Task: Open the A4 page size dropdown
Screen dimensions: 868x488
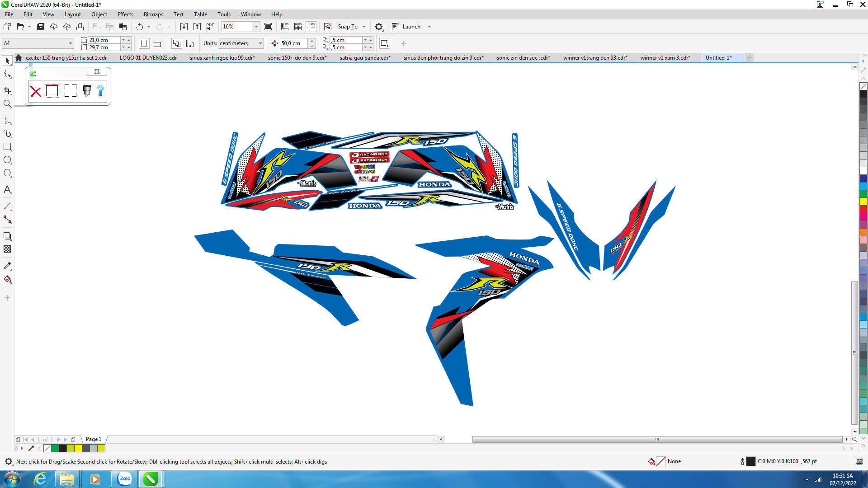Action: pos(70,43)
